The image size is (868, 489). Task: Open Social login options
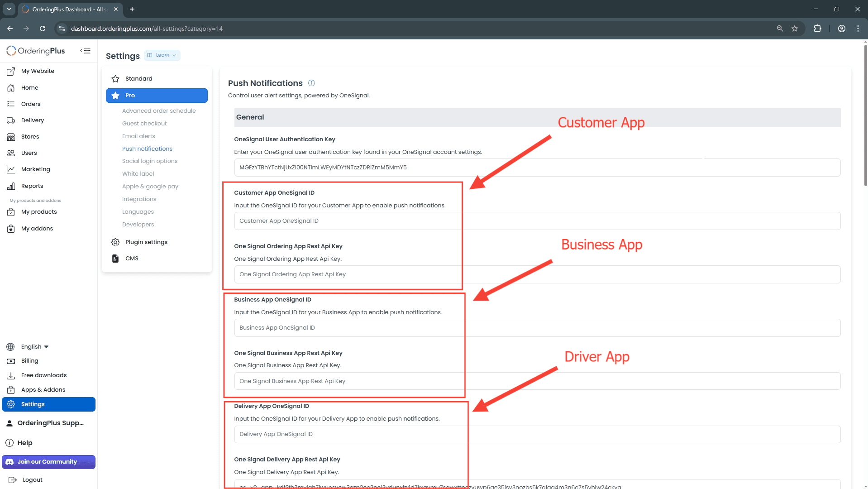(150, 161)
